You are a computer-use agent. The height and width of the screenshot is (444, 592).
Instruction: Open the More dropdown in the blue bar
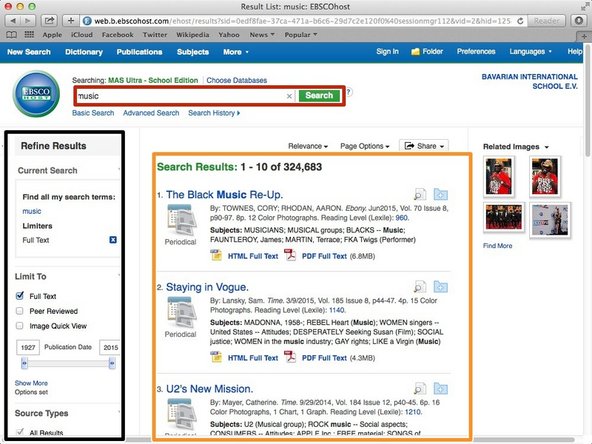(x=236, y=52)
